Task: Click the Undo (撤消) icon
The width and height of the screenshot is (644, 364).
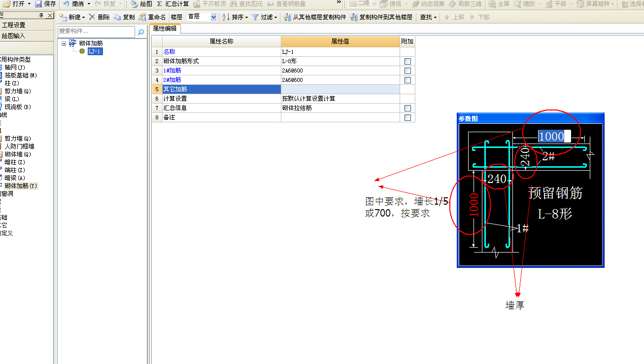Action: (x=66, y=4)
